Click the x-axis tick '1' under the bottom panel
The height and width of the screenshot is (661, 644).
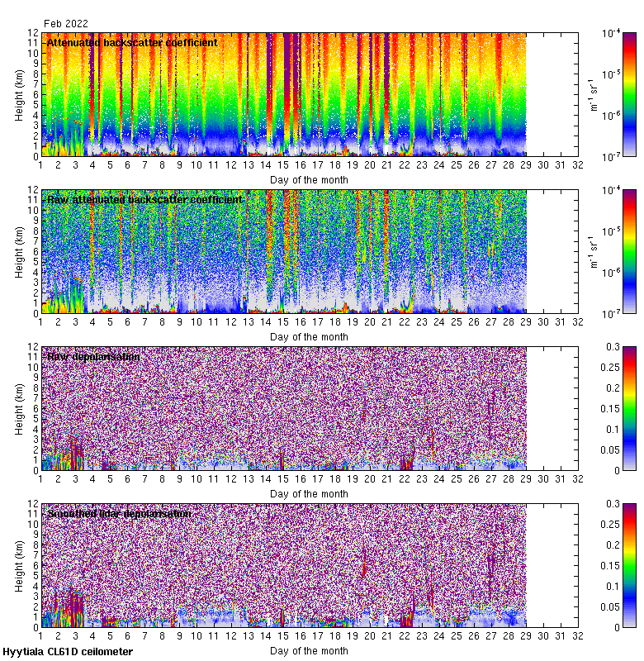coord(40,635)
